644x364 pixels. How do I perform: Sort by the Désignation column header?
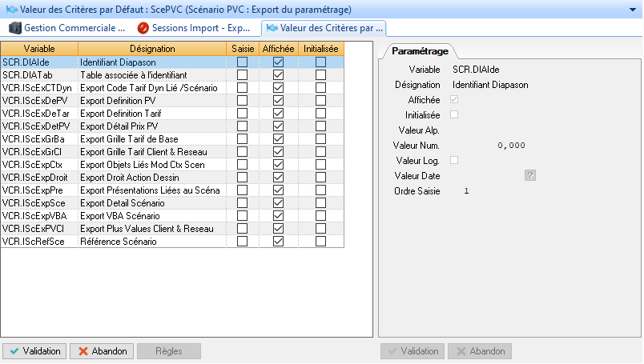tap(151, 49)
